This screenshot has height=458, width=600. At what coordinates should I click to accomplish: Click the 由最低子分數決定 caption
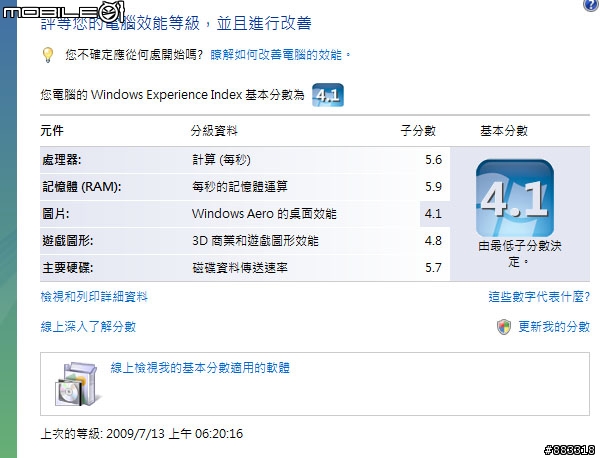click(x=519, y=253)
